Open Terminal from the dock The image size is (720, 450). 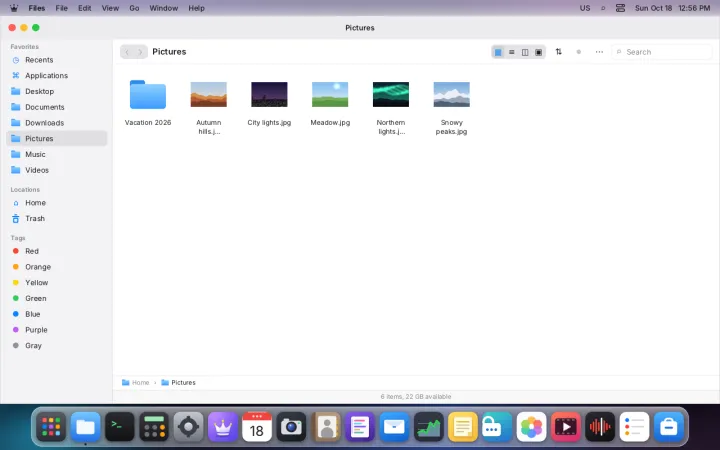tap(120, 427)
